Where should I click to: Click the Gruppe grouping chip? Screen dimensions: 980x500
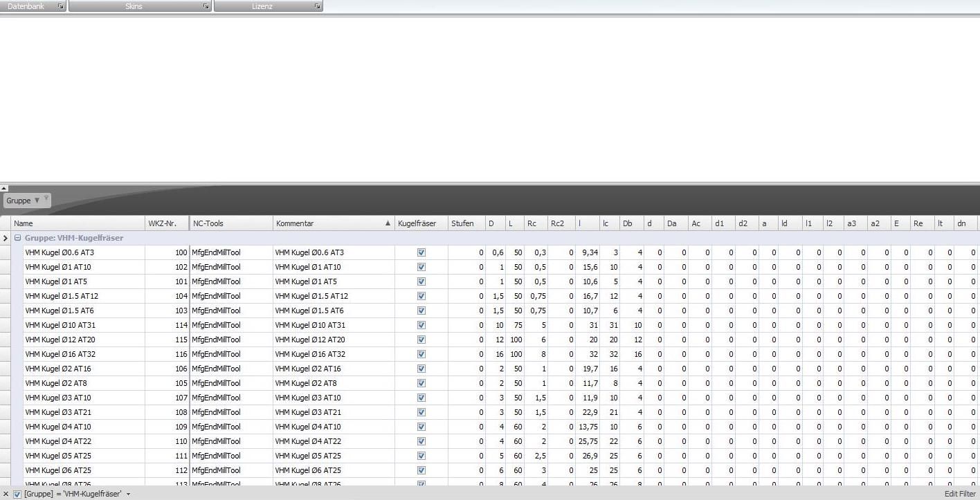pyautogui.click(x=21, y=201)
